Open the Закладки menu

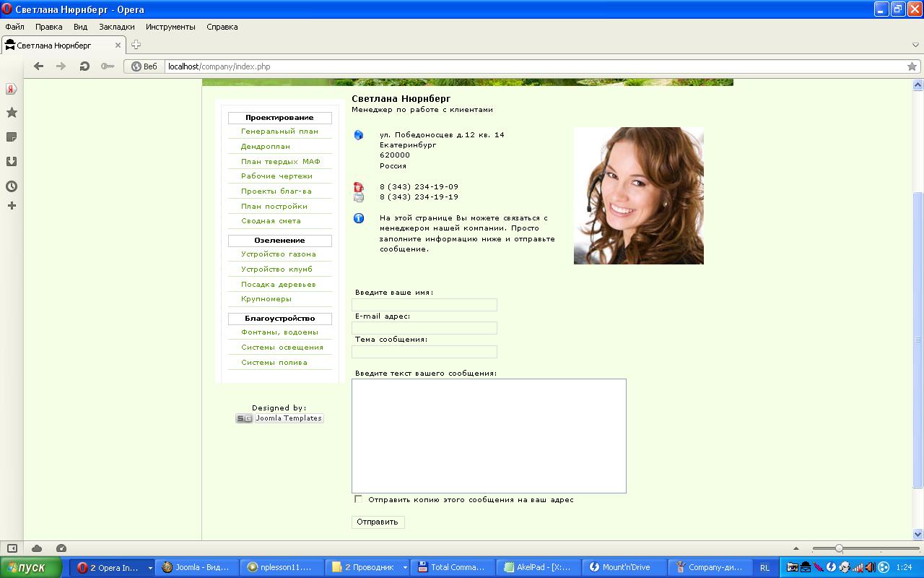coord(117,27)
